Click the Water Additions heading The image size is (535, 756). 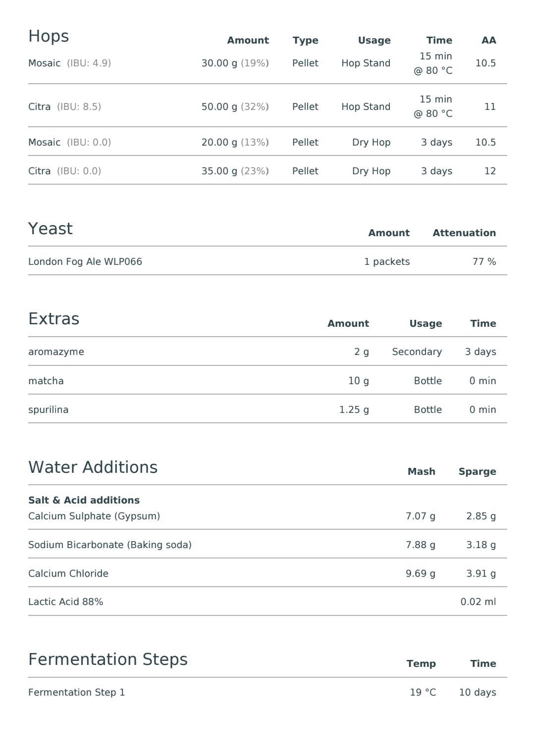coord(93,467)
